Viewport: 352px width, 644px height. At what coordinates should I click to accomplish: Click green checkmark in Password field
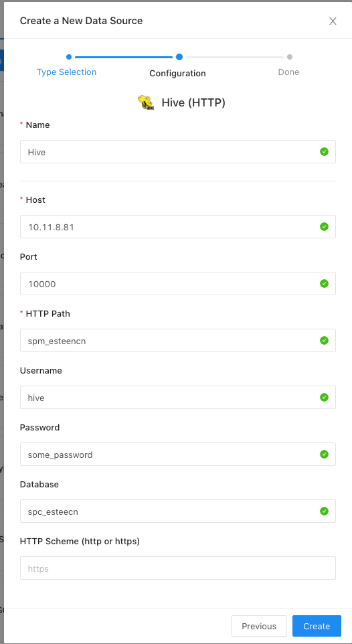[324, 455]
